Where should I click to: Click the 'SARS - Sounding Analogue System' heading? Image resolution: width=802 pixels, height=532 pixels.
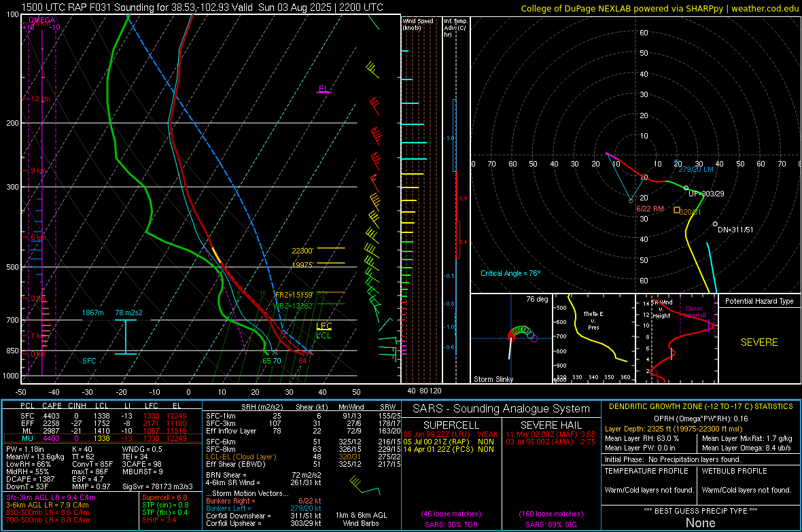click(x=501, y=409)
